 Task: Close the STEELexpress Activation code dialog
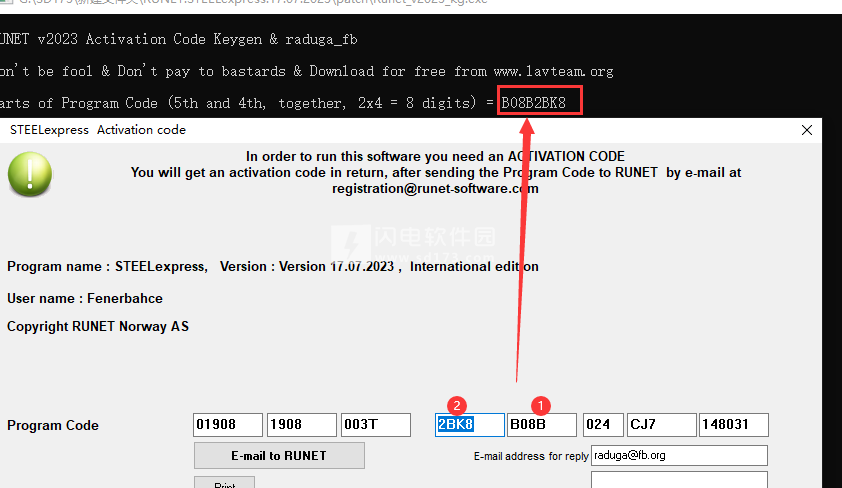[807, 130]
